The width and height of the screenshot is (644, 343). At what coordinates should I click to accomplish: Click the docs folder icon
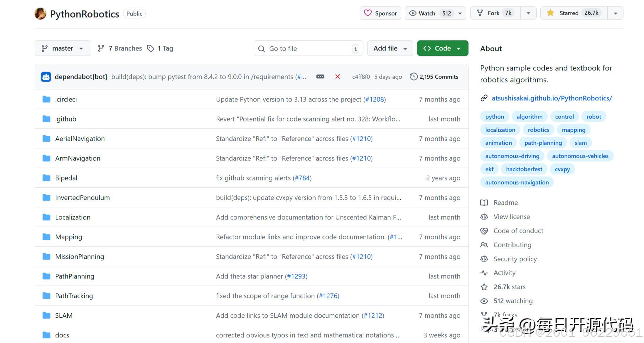pyautogui.click(x=46, y=335)
